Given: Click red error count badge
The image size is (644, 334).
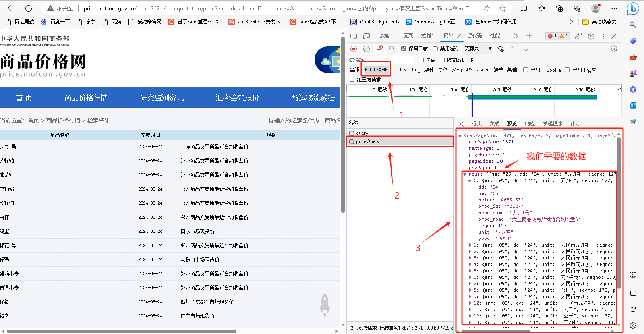Looking at the screenshot, I should [x=552, y=36].
